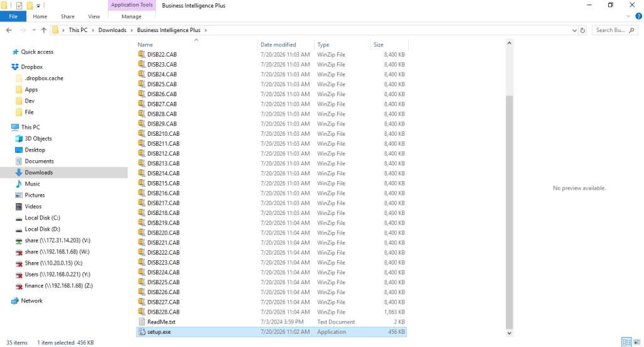Click the scrollbar up arrow
This screenshot has height=347, width=644.
(509, 43)
